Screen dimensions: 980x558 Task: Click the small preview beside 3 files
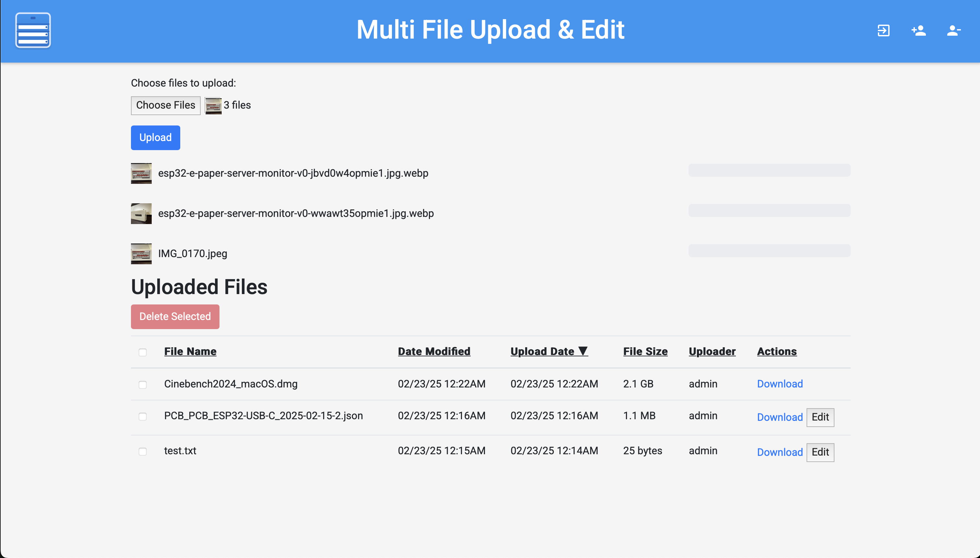tap(213, 105)
